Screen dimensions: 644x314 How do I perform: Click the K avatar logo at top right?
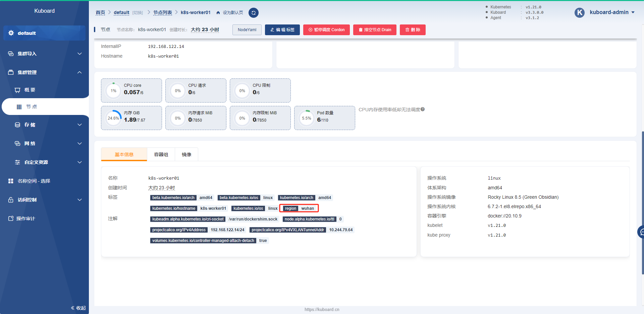(580, 12)
